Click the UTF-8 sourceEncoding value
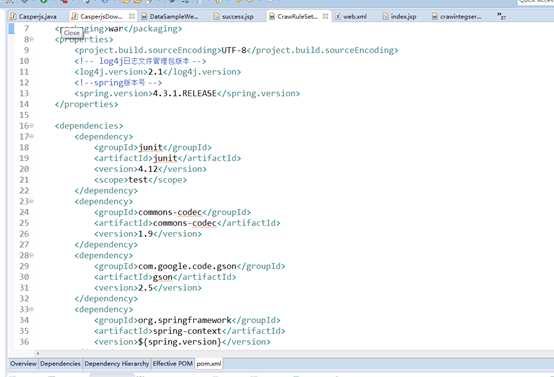554x377 pixels. pyautogui.click(x=234, y=50)
